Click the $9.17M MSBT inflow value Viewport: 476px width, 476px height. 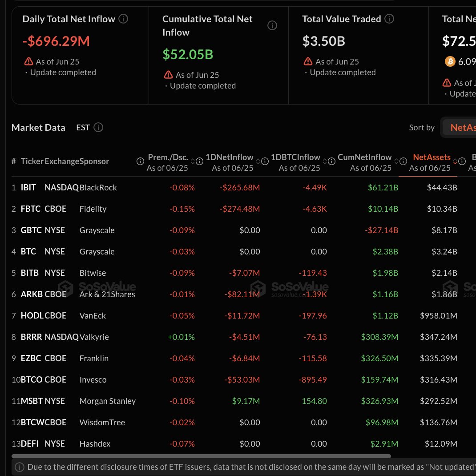point(246,401)
